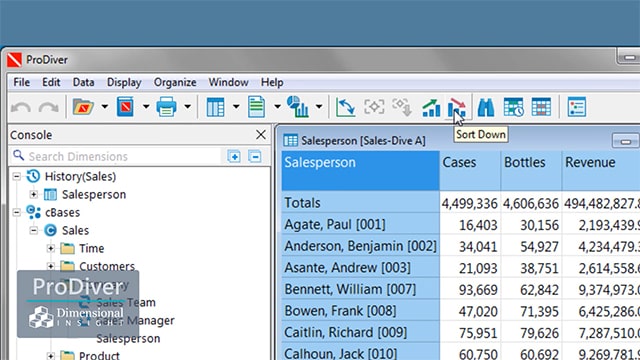The width and height of the screenshot is (640, 360).
Task: Select the Customers folder in the tree
Action: point(107,266)
